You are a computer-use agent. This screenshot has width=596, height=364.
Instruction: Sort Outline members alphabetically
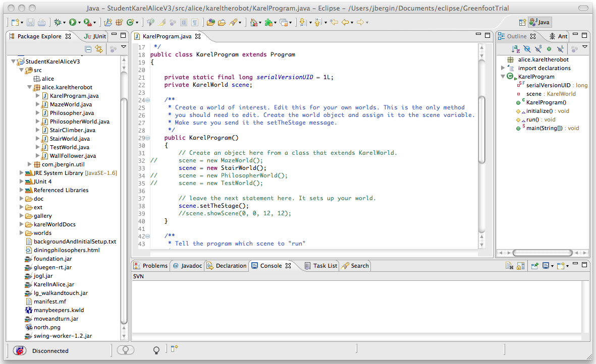pos(516,48)
